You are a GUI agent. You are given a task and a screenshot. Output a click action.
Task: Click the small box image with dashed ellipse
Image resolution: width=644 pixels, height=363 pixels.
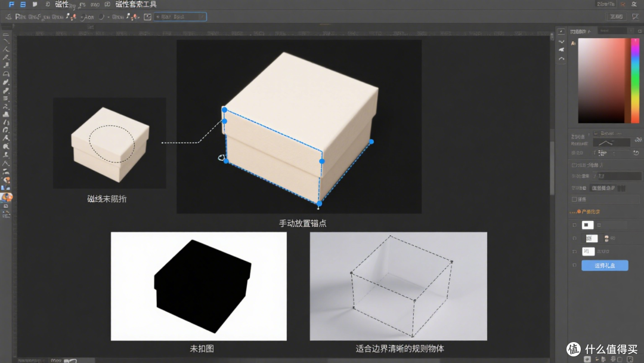click(x=110, y=143)
